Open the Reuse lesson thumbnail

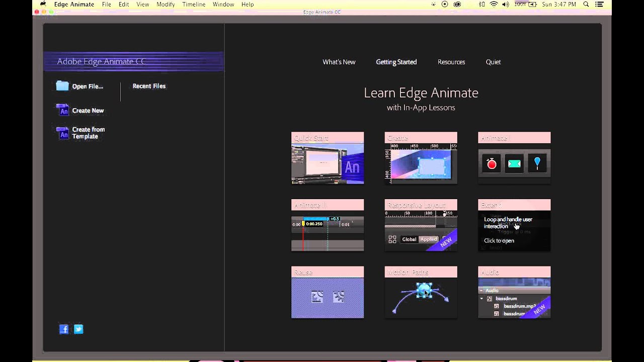click(x=328, y=293)
